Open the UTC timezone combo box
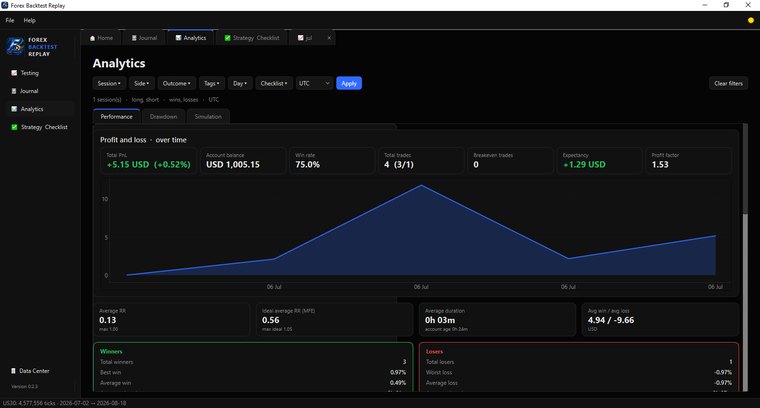Image resolution: width=760 pixels, height=408 pixels. 314,83
